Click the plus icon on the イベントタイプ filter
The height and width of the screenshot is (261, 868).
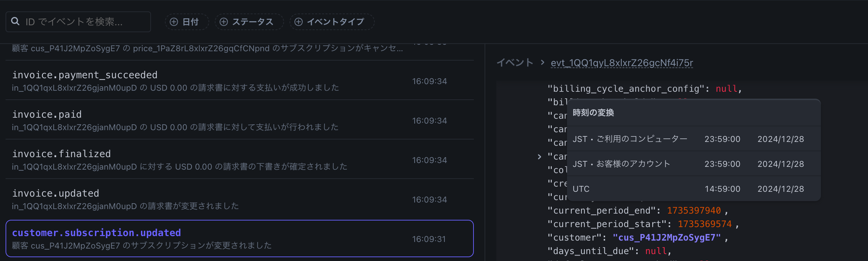tap(298, 21)
